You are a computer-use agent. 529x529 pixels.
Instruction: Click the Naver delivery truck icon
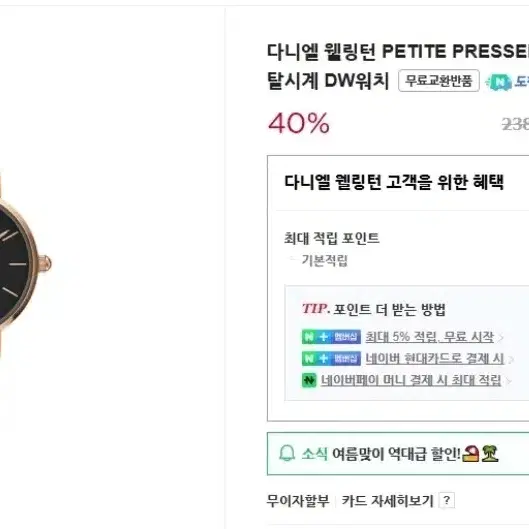499,82
